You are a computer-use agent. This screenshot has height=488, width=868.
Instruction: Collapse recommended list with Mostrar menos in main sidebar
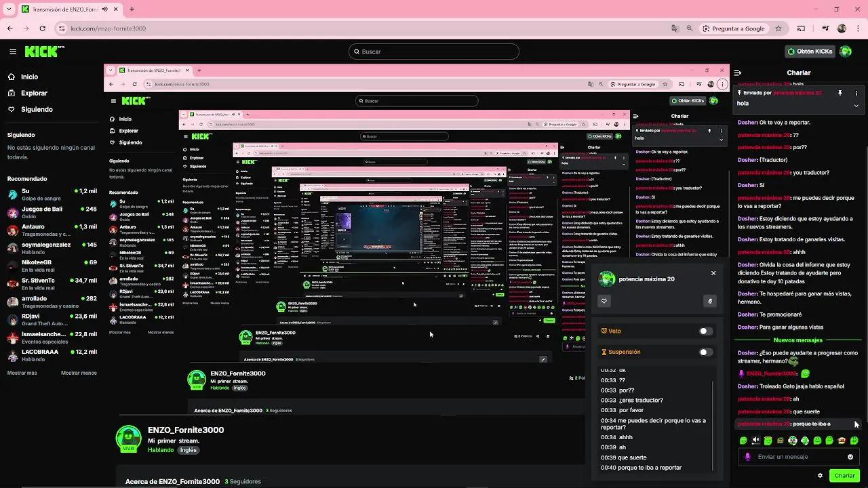point(79,373)
